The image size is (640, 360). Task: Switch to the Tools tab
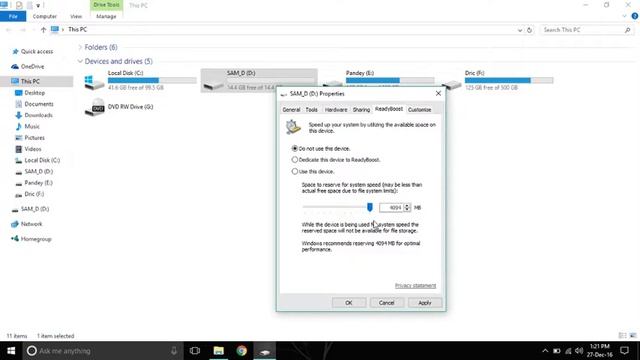tap(311, 109)
